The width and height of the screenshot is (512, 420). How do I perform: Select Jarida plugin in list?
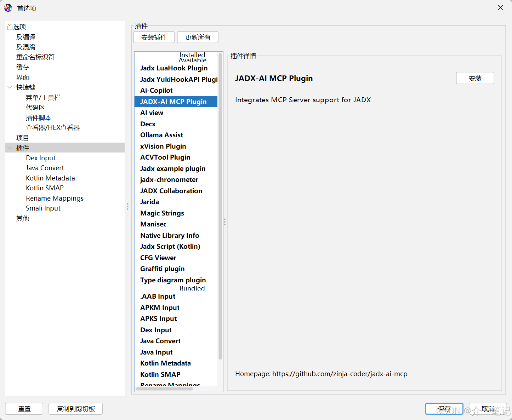point(176,202)
